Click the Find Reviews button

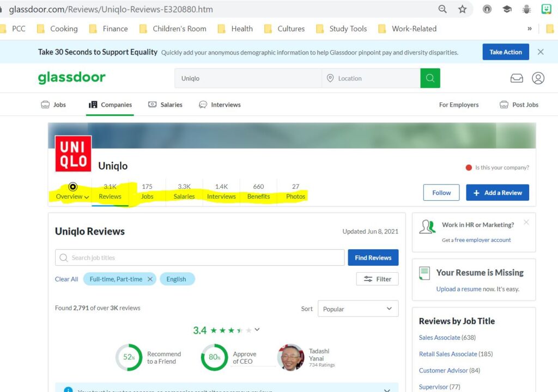point(373,258)
